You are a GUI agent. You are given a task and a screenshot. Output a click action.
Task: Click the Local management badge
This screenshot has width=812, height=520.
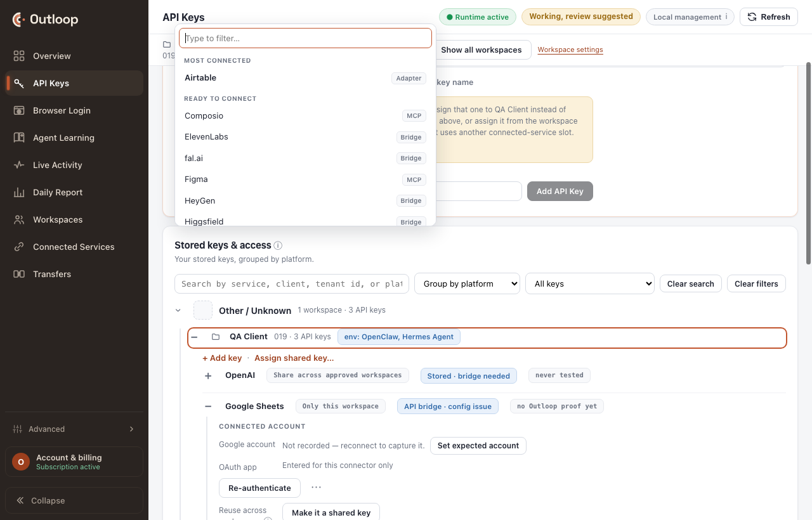tap(690, 17)
